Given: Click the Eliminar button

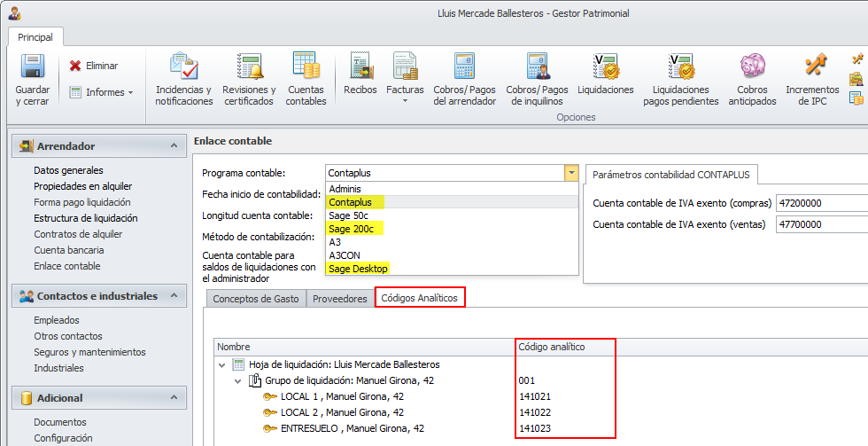Looking at the screenshot, I should click(x=94, y=66).
